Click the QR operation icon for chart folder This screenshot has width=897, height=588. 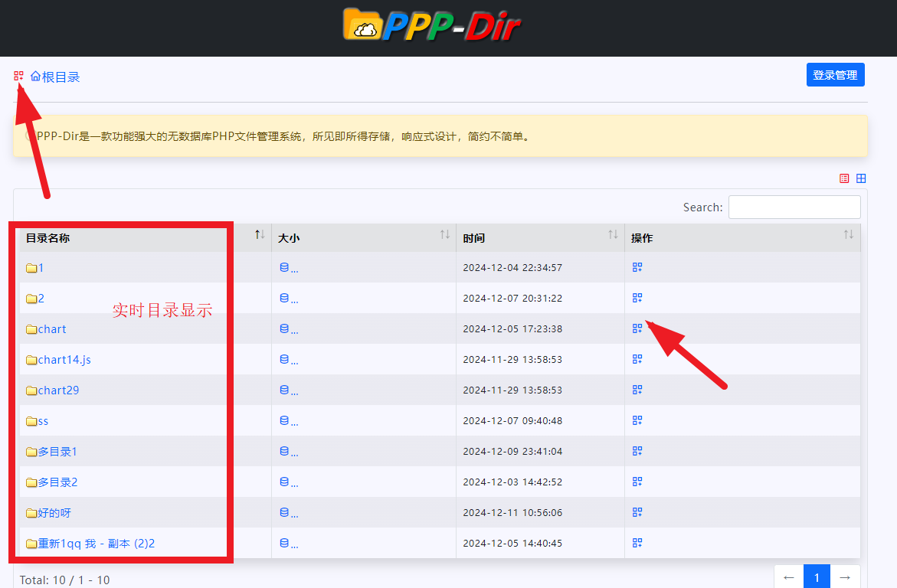point(637,328)
